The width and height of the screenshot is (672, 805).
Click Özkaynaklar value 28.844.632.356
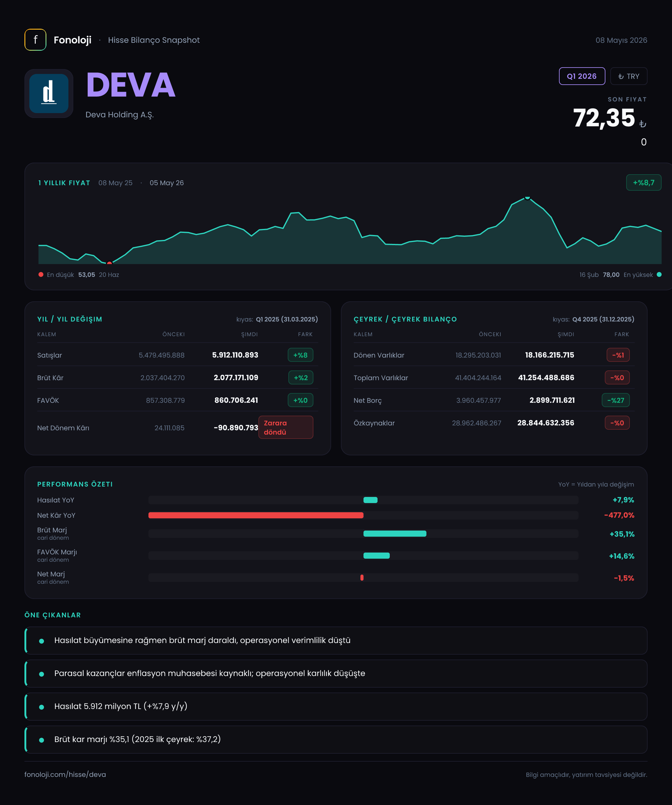tap(546, 423)
